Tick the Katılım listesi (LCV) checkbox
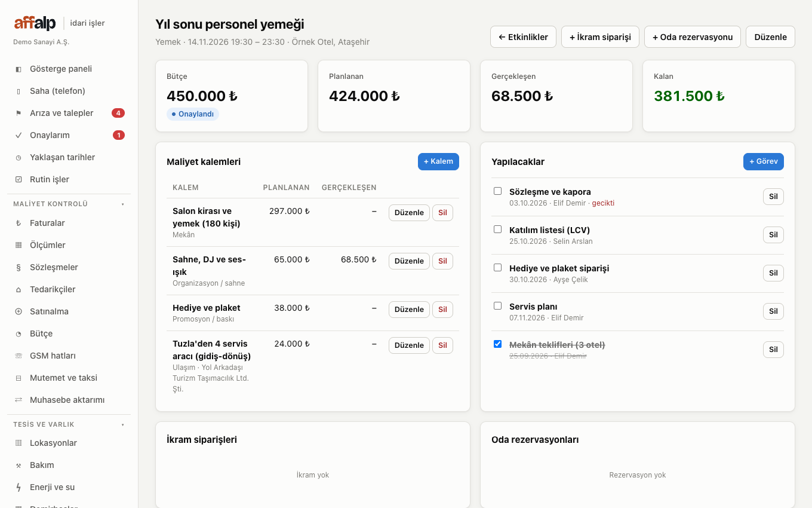Viewport: 812px width, 508px height. [x=497, y=229]
